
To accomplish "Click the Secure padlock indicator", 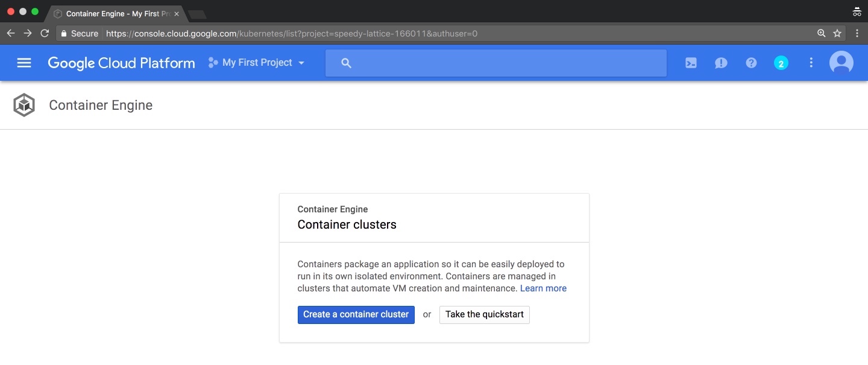I will point(79,34).
